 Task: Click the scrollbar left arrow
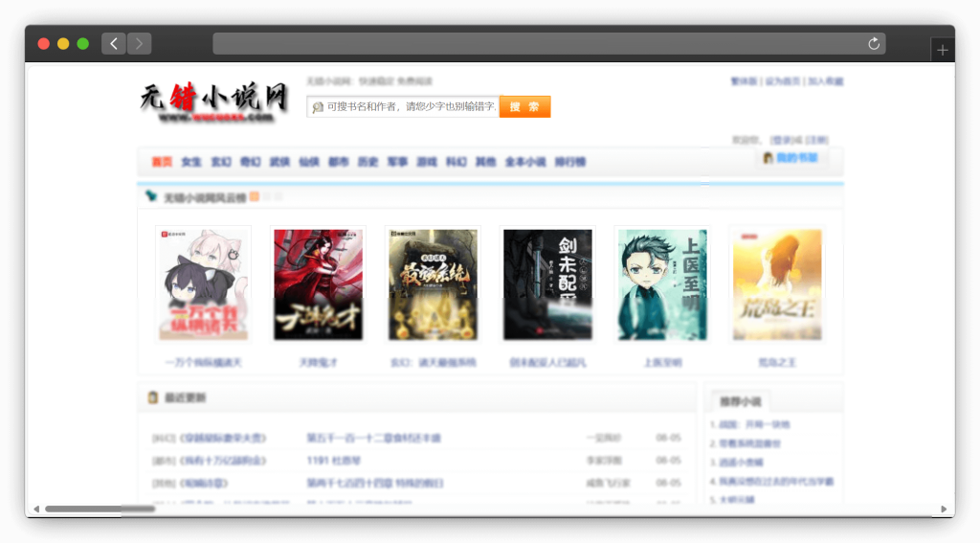[x=36, y=509]
